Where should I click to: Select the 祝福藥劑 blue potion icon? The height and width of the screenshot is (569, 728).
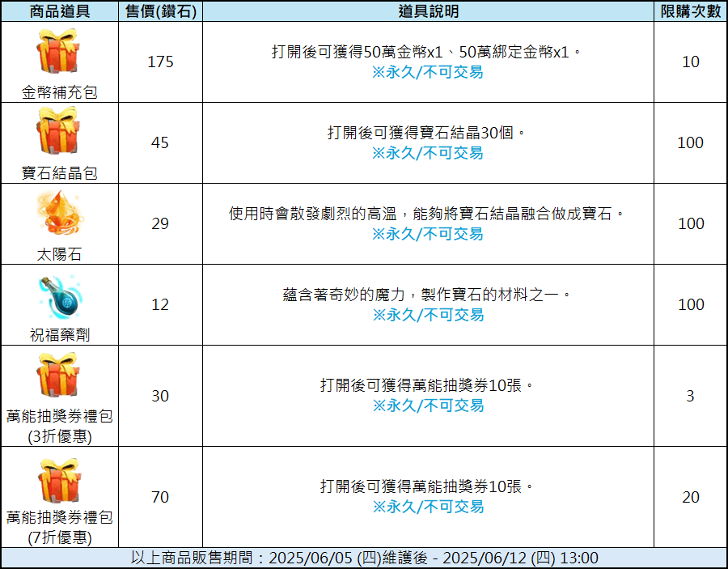(61, 297)
